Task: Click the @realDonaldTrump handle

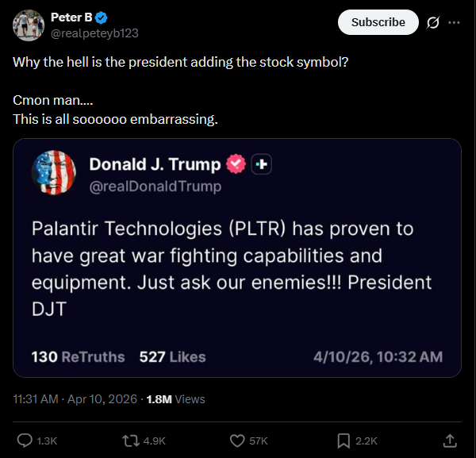Action: pos(155,187)
